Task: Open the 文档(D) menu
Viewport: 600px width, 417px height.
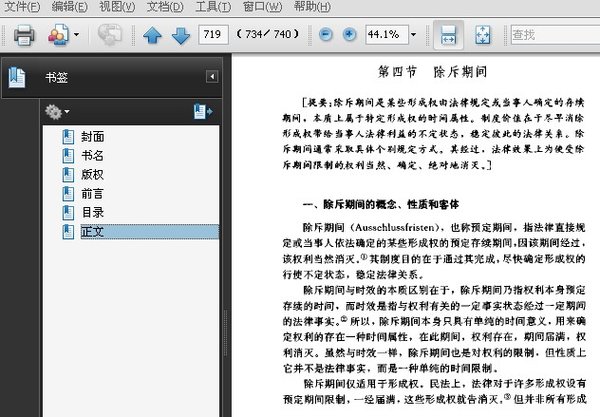Action: click(165, 7)
